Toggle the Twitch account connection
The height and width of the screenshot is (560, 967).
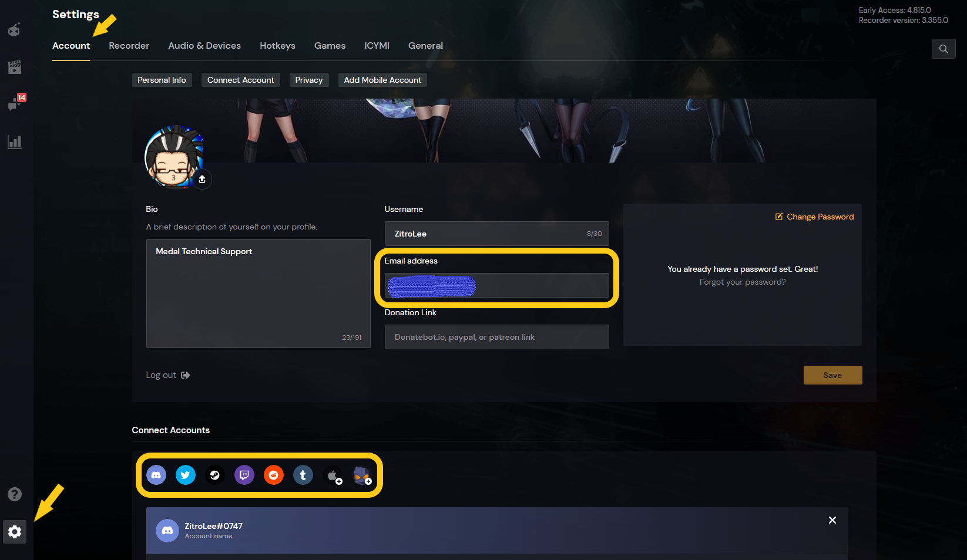coord(244,475)
